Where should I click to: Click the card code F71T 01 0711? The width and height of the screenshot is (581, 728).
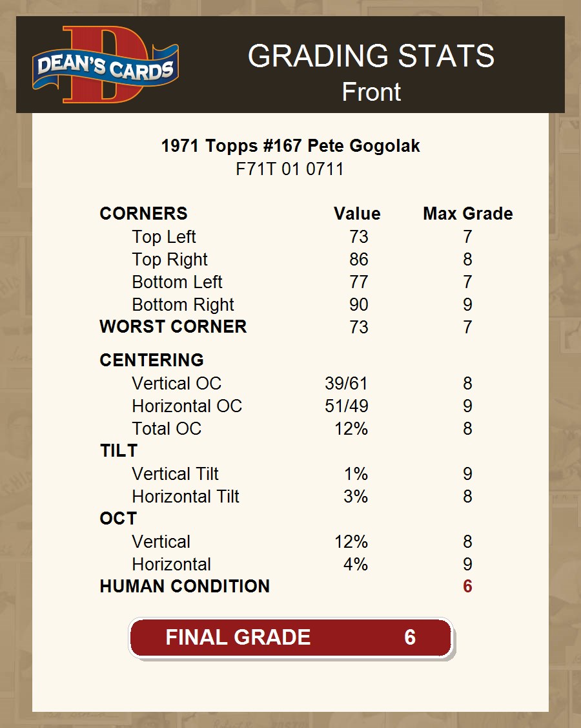(290, 169)
